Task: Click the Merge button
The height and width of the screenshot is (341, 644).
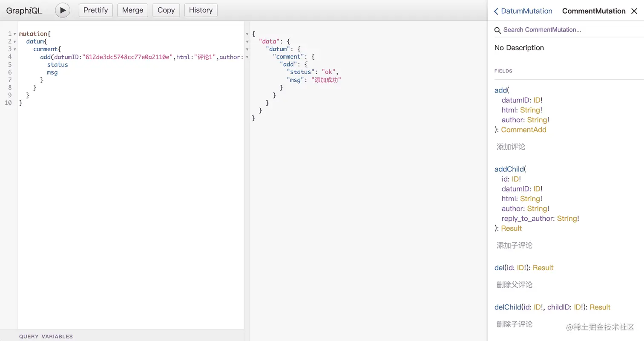Action: (x=133, y=10)
